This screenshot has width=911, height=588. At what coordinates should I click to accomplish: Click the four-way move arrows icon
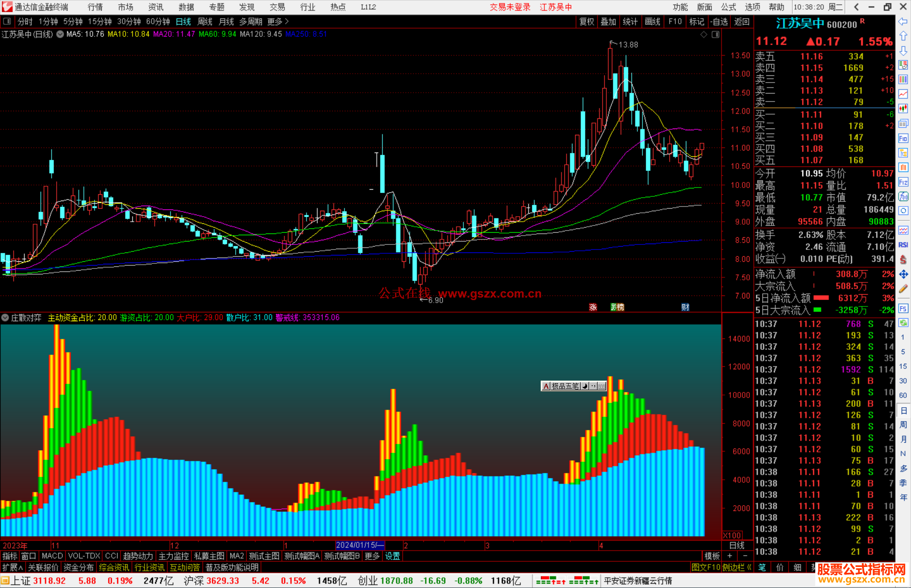tap(903, 274)
